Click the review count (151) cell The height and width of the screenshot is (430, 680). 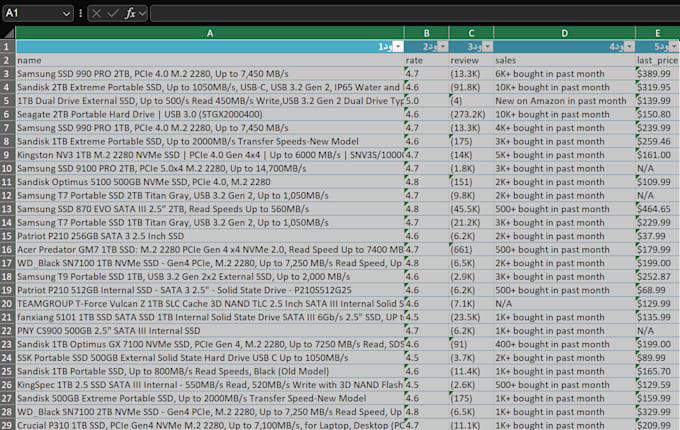pos(471,182)
